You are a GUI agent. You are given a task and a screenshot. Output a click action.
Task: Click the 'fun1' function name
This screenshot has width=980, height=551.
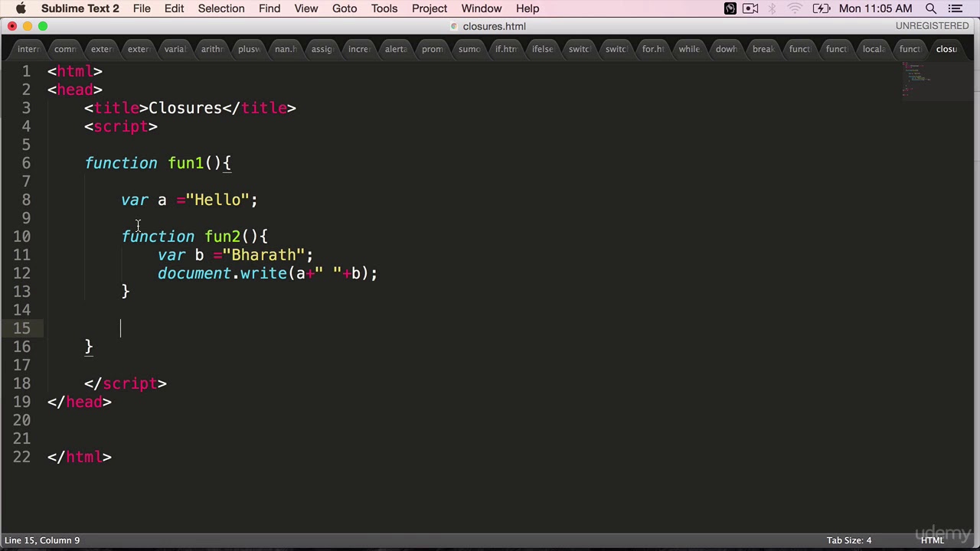[x=185, y=163]
